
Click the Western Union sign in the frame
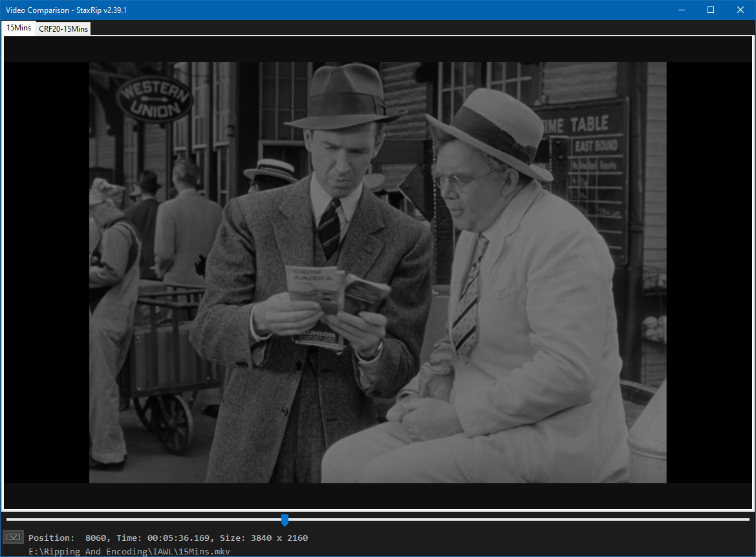pyautogui.click(x=155, y=99)
